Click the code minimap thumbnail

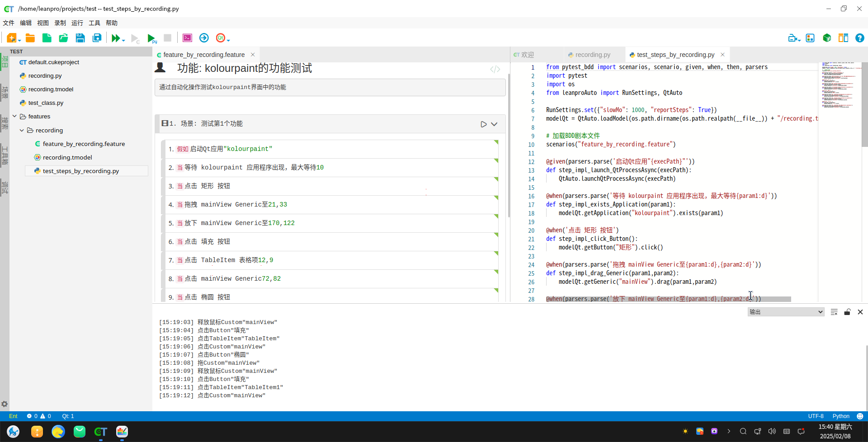[840, 86]
